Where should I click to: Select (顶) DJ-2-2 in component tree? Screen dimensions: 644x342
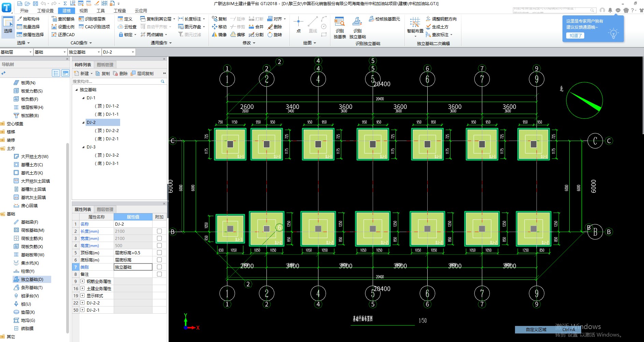pos(107,131)
